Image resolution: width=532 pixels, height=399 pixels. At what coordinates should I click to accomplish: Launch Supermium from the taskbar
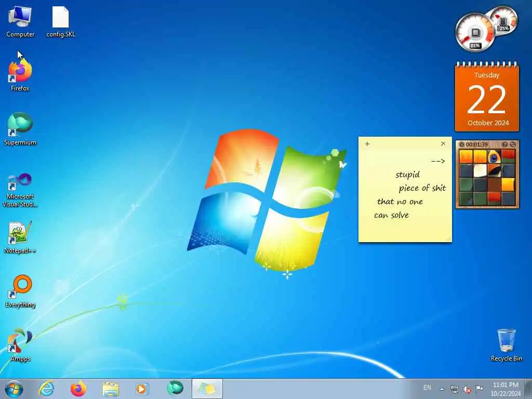click(x=175, y=389)
